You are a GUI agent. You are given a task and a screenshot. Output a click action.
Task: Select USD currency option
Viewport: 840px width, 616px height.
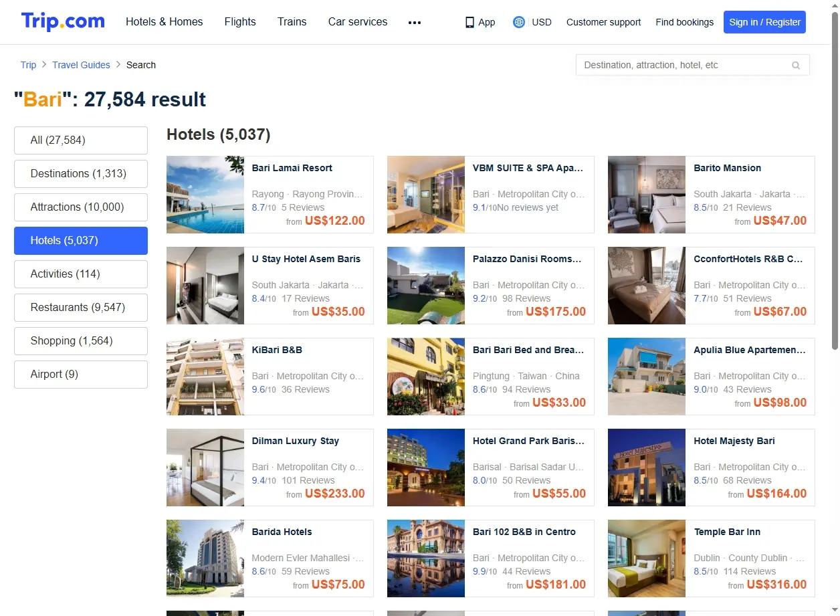click(542, 22)
